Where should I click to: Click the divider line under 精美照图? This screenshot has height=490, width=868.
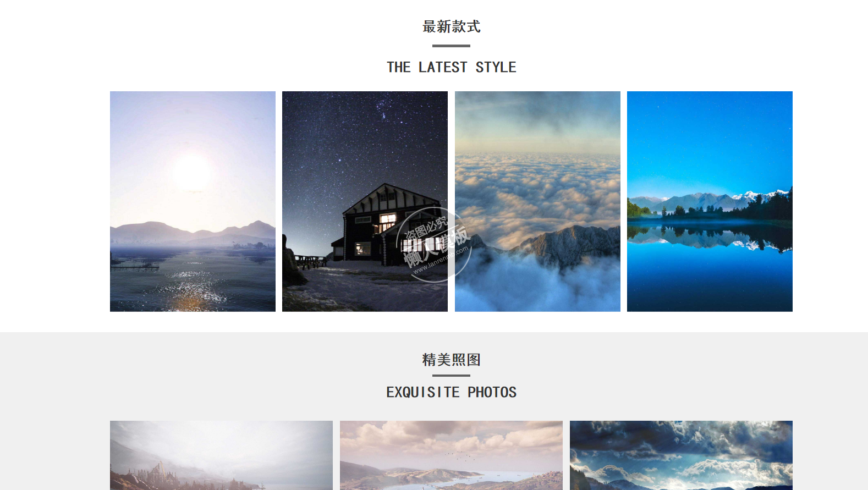point(451,376)
